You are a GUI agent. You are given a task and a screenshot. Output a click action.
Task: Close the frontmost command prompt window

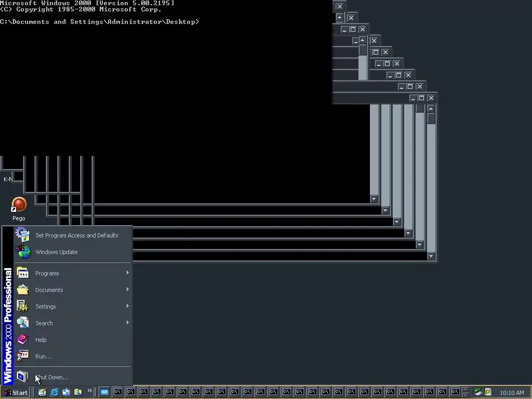click(431, 98)
